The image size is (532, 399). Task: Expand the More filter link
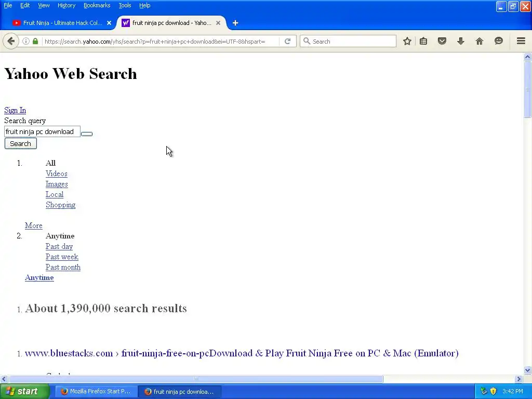[34, 225]
